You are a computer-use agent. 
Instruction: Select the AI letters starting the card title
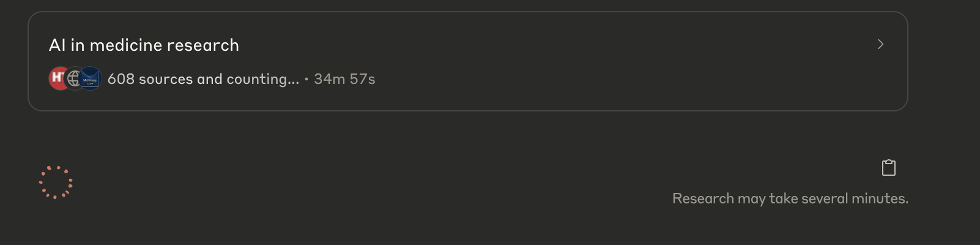(58, 45)
